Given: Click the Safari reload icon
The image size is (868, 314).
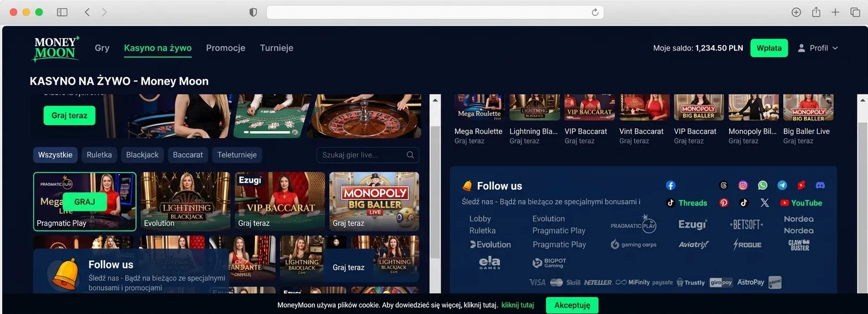Looking at the screenshot, I should (x=595, y=12).
